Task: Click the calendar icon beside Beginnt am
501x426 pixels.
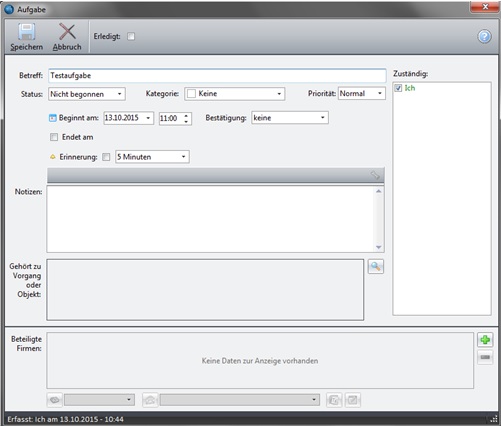Action: pyautogui.click(x=53, y=118)
